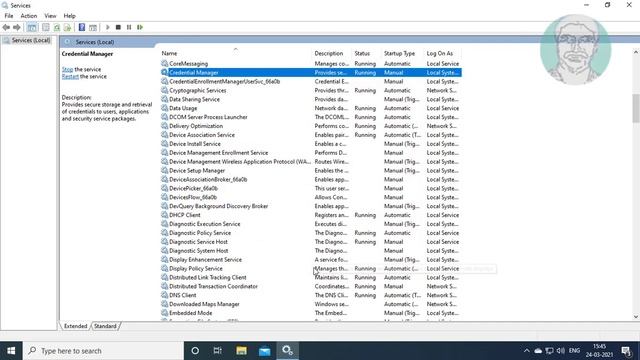
Task: Click gear icon beside DNS Client
Action: 164,295
